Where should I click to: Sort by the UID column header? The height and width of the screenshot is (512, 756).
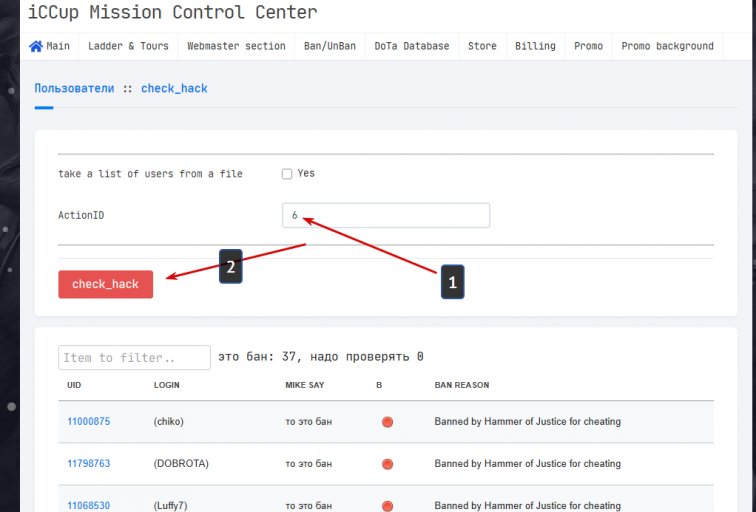pos(74,385)
